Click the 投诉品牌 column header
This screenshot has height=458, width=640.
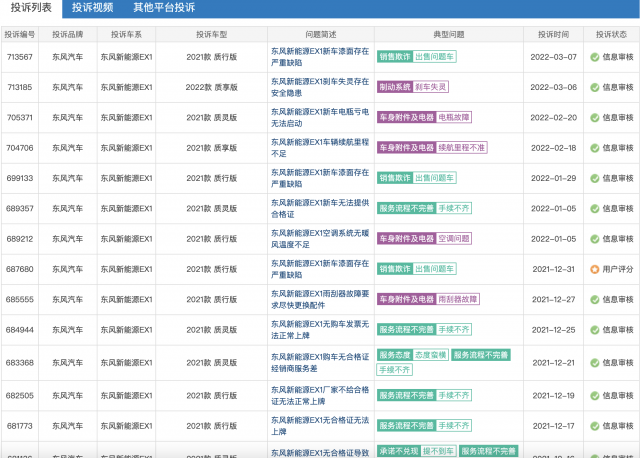point(68,35)
